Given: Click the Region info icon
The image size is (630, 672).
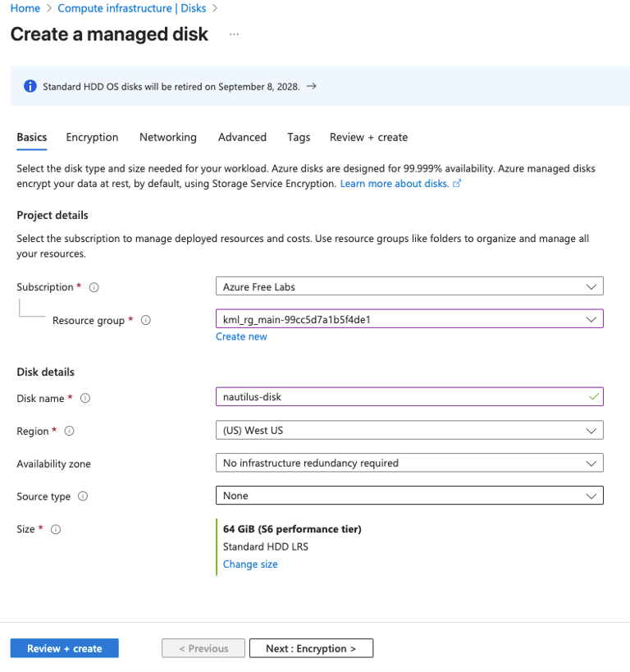Looking at the screenshot, I should tap(70, 431).
